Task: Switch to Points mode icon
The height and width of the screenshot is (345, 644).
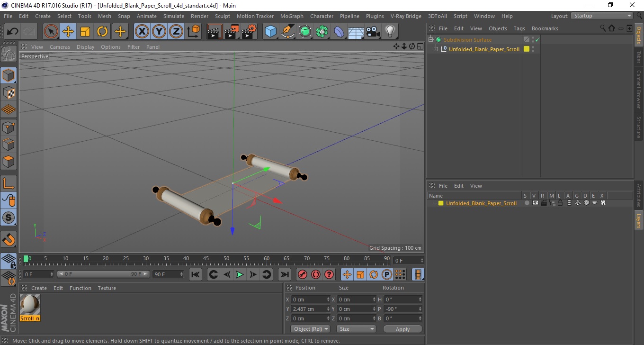Action: click(x=9, y=127)
